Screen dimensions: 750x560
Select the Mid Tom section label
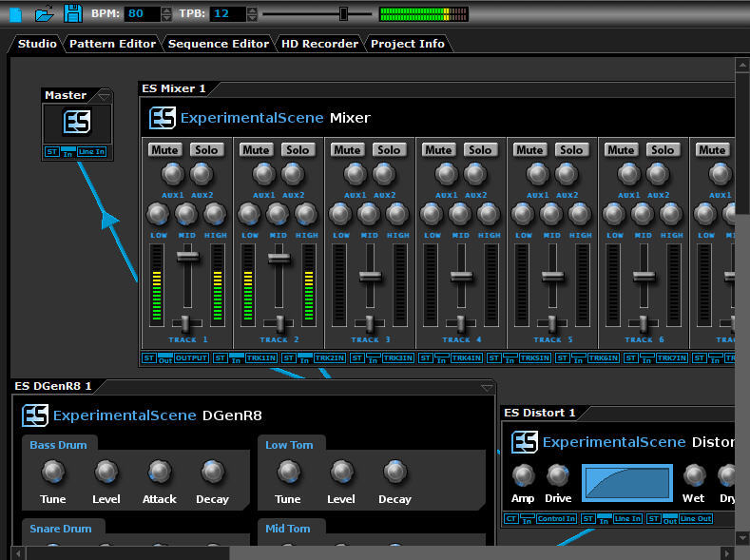pos(288,529)
